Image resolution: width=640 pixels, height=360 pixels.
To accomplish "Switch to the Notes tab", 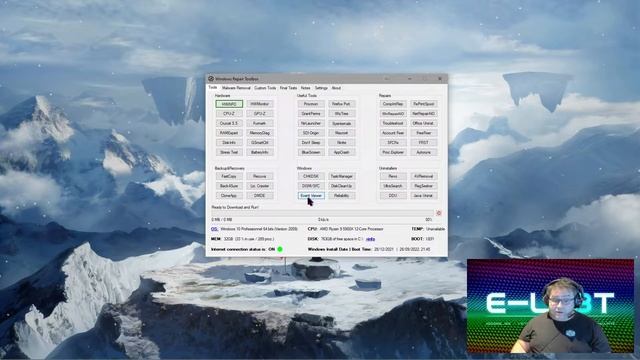I will click(305, 88).
